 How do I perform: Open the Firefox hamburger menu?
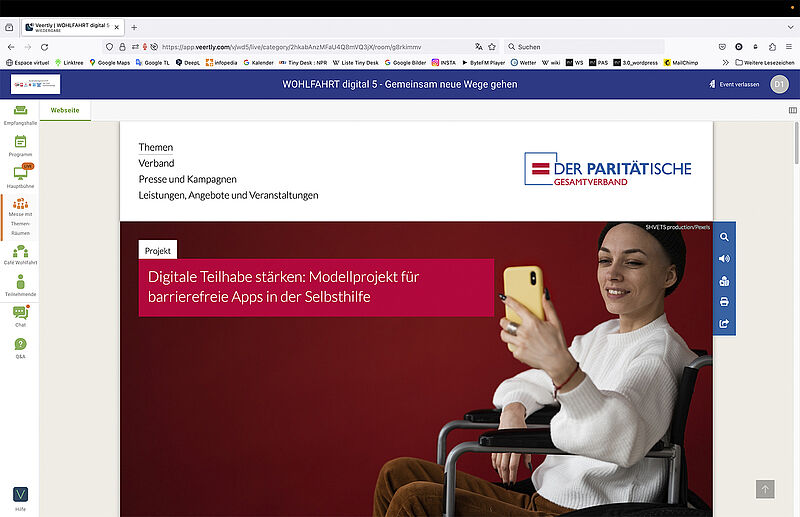click(789, 46)
